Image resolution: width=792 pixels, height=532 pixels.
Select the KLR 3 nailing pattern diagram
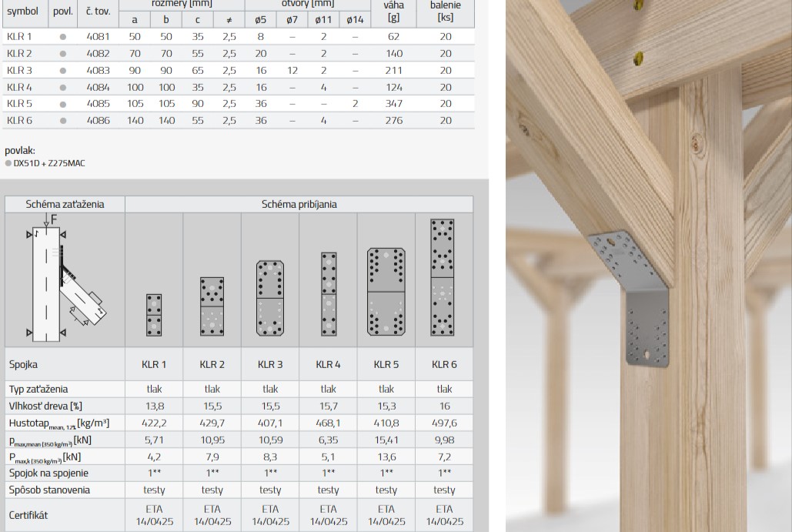270,298
